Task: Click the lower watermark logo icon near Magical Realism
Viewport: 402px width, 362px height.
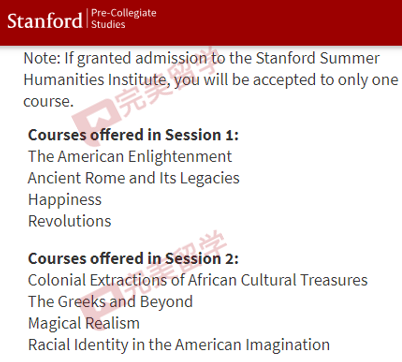Action: point(100,308)
